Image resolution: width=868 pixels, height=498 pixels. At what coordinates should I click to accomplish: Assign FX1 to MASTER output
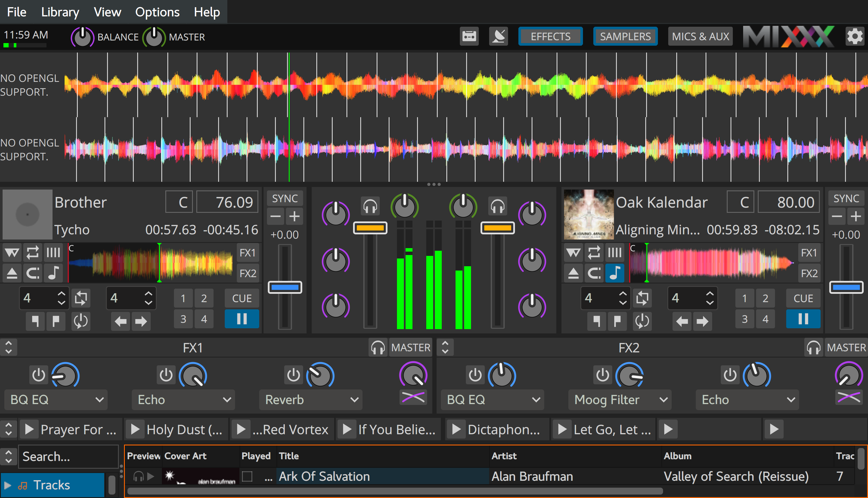[410, 348]
